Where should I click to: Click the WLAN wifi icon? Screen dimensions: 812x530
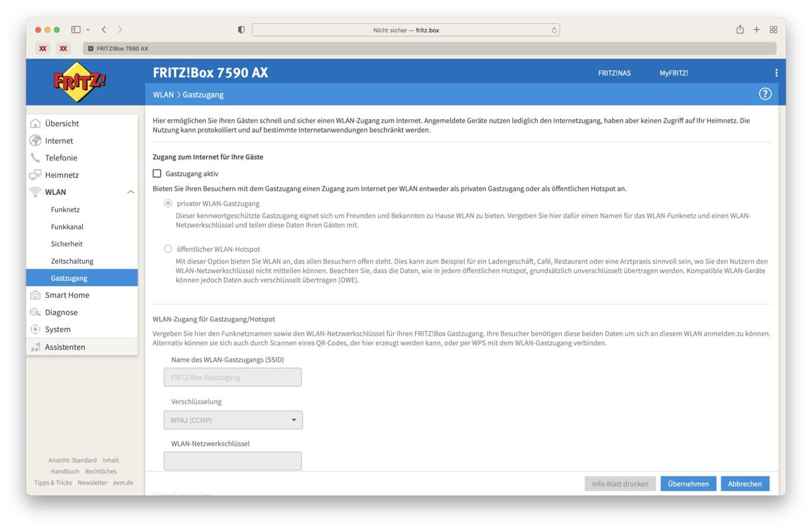pos(35,192)
